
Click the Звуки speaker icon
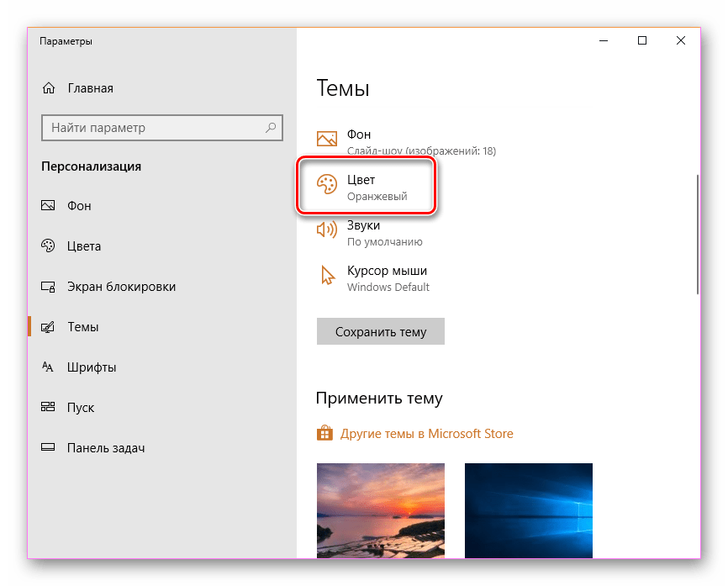click(x=326, y=230)
